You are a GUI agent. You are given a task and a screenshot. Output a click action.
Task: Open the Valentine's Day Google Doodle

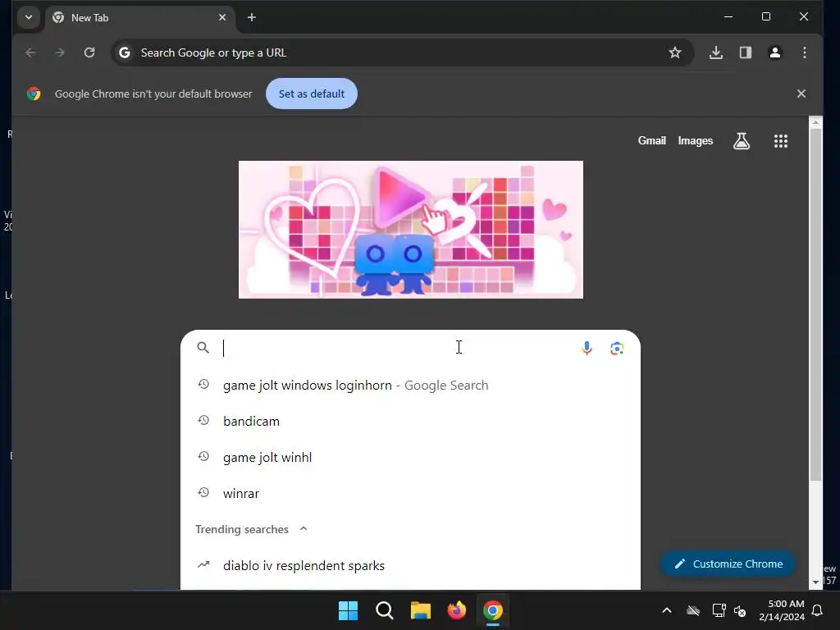[411, 230]
